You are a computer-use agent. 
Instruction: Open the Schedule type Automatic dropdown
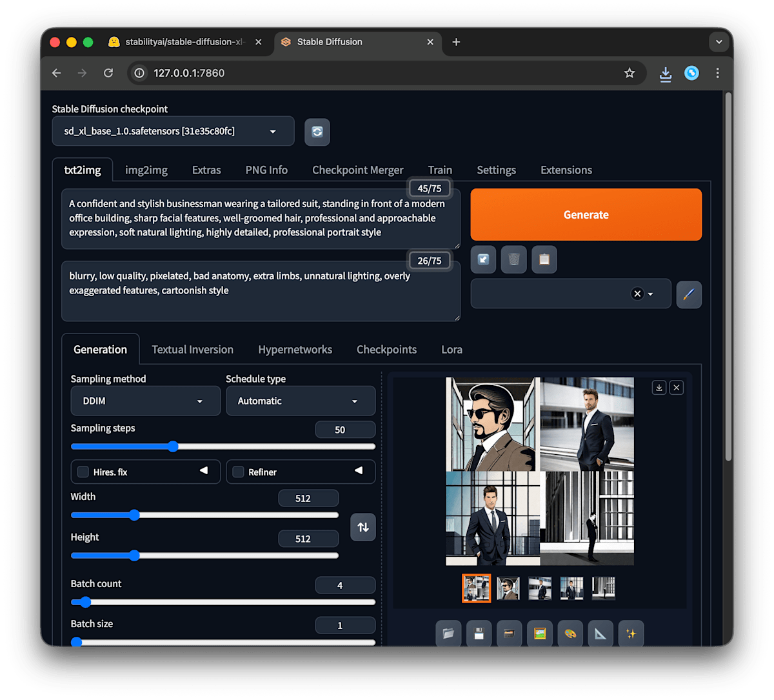(301, 401)
